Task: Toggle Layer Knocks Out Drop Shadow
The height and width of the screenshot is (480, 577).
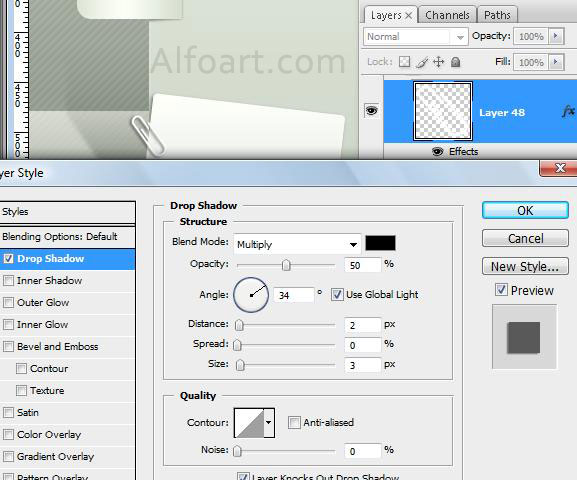Action: coord(243,477)
